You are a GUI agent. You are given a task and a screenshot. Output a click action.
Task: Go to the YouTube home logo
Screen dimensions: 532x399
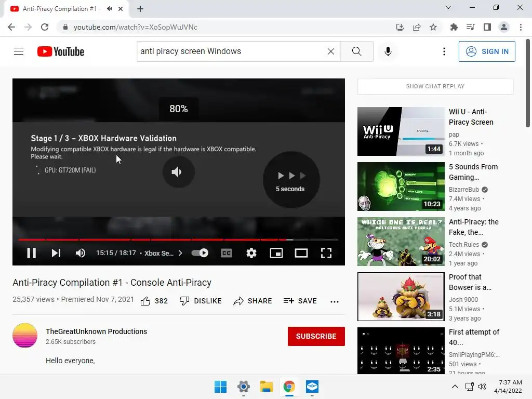(x=61, y=51)
